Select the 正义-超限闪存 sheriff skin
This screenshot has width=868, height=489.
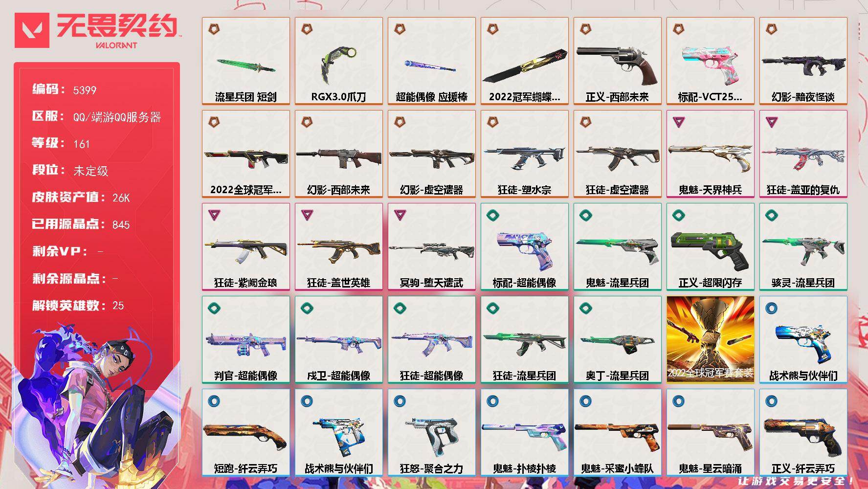pyautogui.click(x=711, y=247)
